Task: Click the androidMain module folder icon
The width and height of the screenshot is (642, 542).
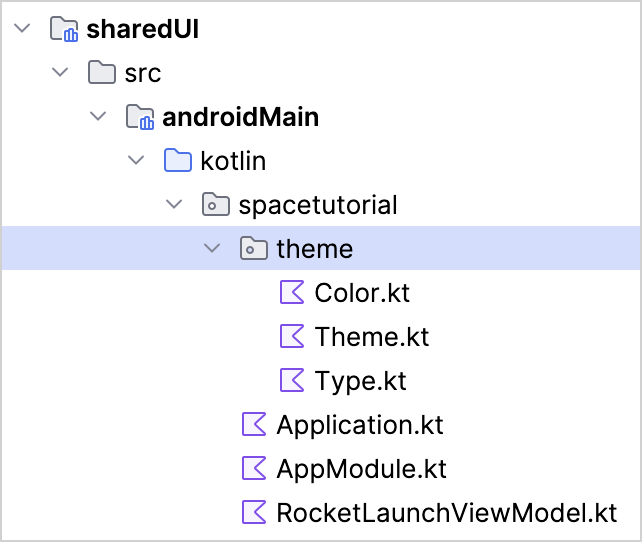Action: click(140, 117)
